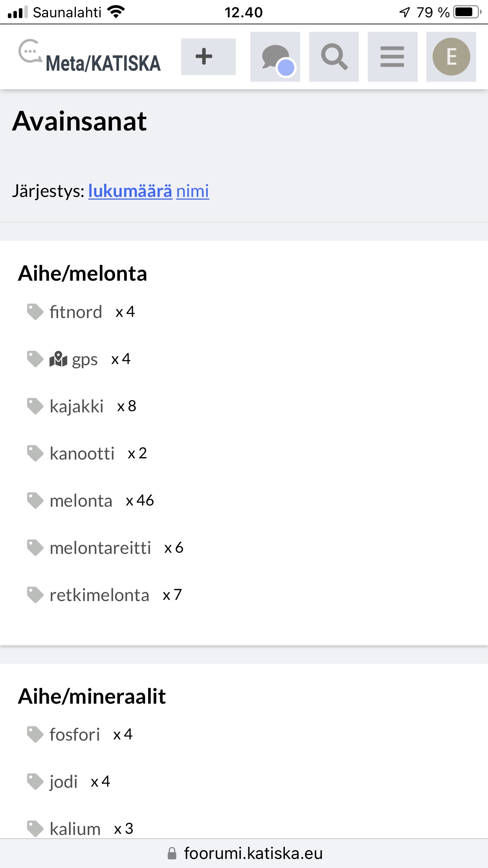Screen dimensions: 488x868
Task: Open the fosfori tag
Action: (75, 735)
